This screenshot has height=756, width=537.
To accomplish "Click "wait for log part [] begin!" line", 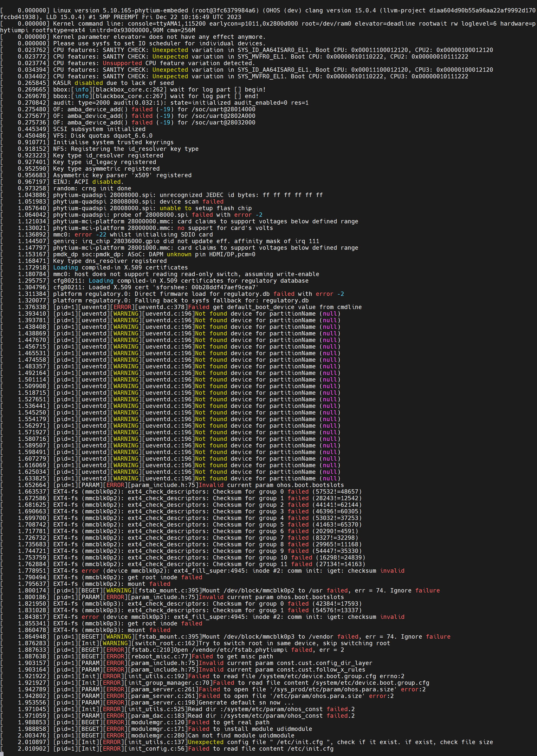I will 133,90.
